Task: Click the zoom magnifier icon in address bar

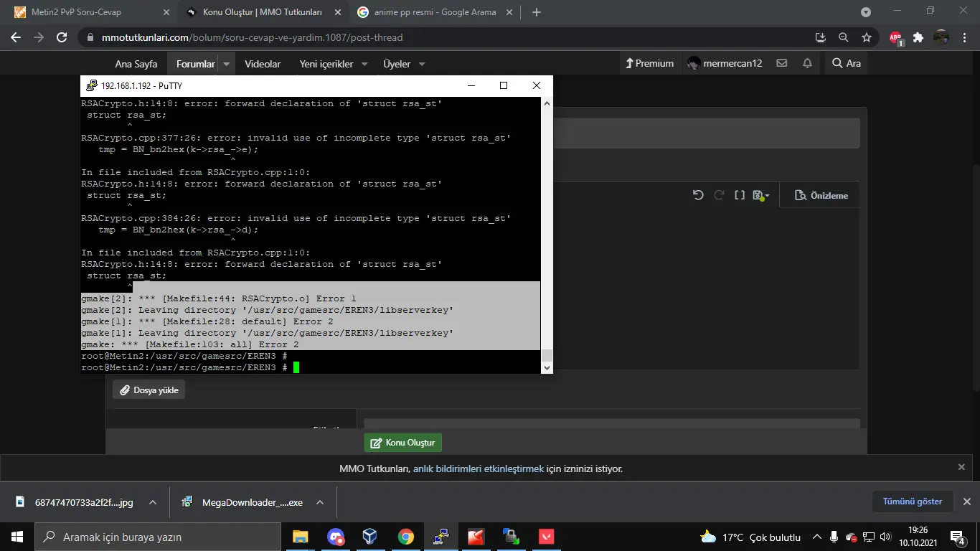Action: pos(844,37)
